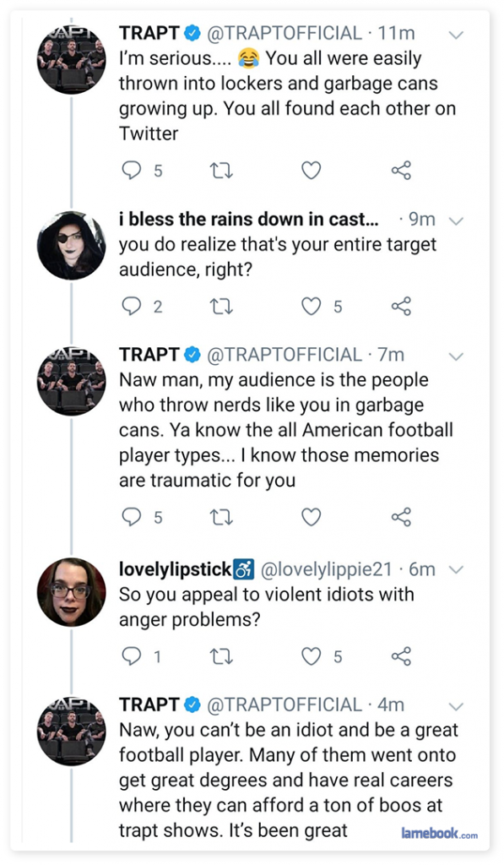Expand options chevron on lovelylipstick tweet
The image size is (504, 865).
click(x=456, y=570)
